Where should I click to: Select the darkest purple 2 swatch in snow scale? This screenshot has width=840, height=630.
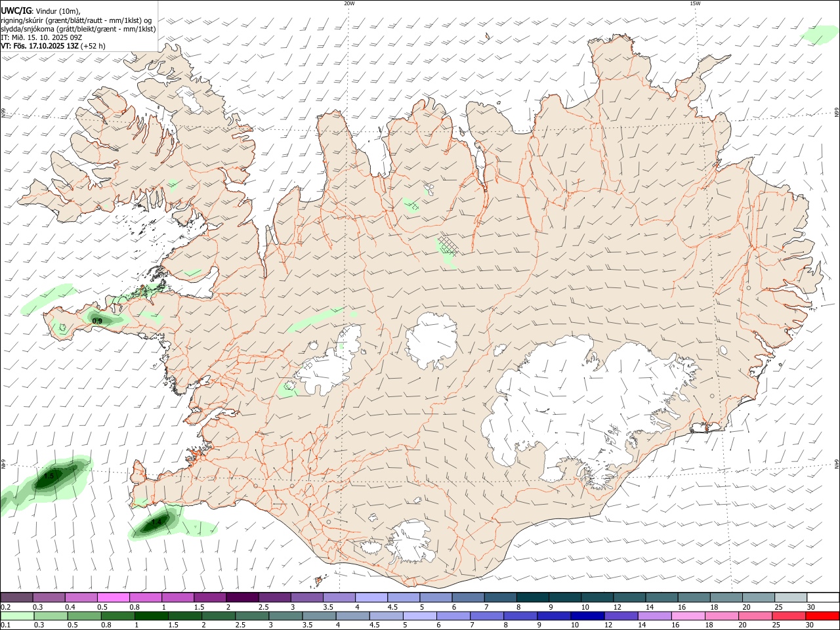coord(241,597)
